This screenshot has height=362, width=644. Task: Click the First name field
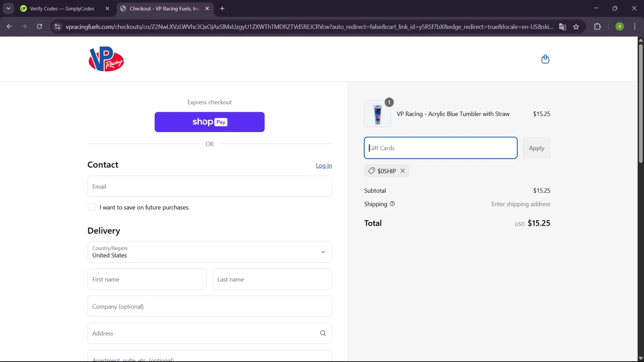(x=147, y=279)
